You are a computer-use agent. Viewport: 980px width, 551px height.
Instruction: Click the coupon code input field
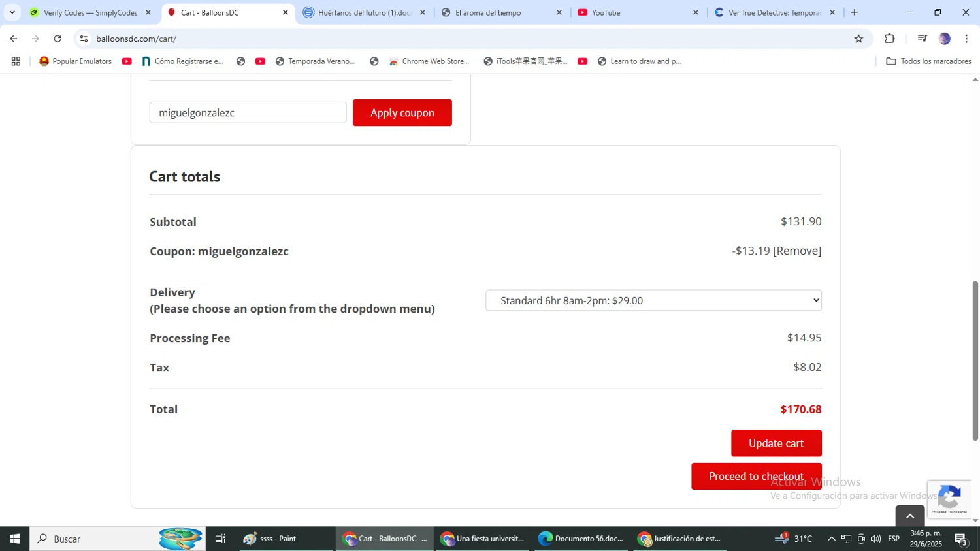tap(248, 112)
